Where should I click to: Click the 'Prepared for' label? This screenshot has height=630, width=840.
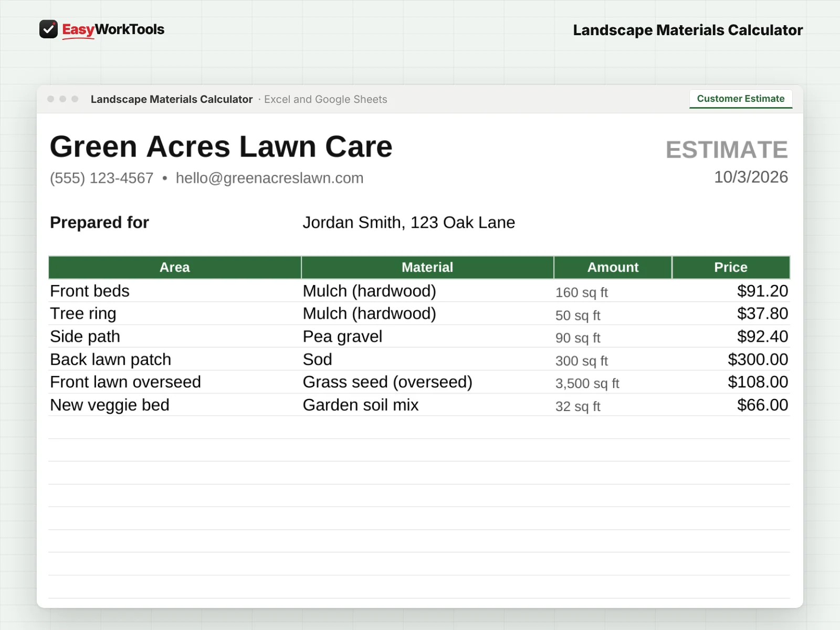(99, 223)
